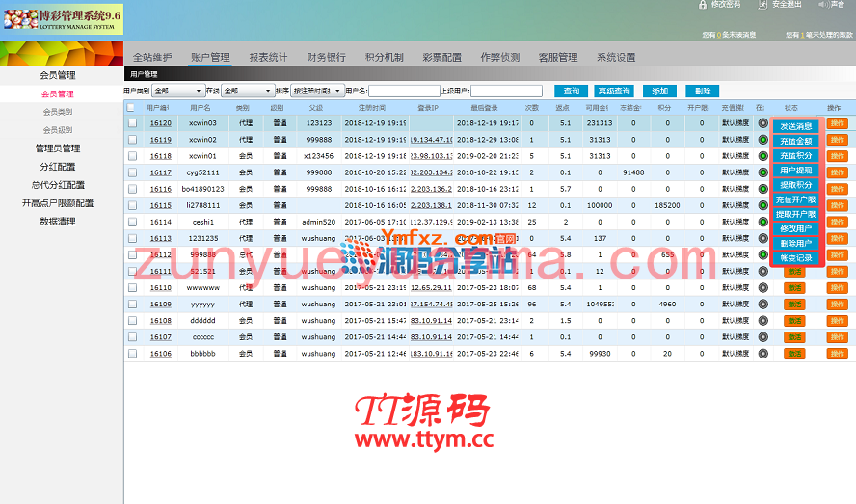
Task: Select 帐变记录 in the popup menu
Action: click(796, 257)
